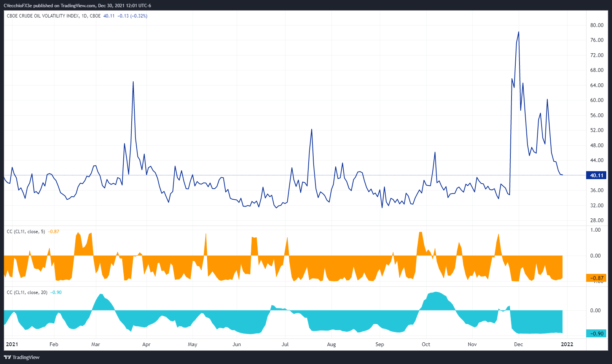612x364 pixels.
Task: Click the 2021 label on time axis
Action: 12,344
